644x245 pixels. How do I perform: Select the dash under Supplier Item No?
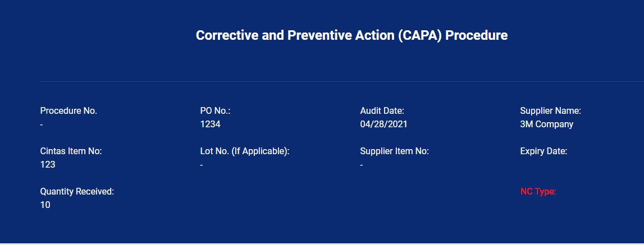(362, 165)
